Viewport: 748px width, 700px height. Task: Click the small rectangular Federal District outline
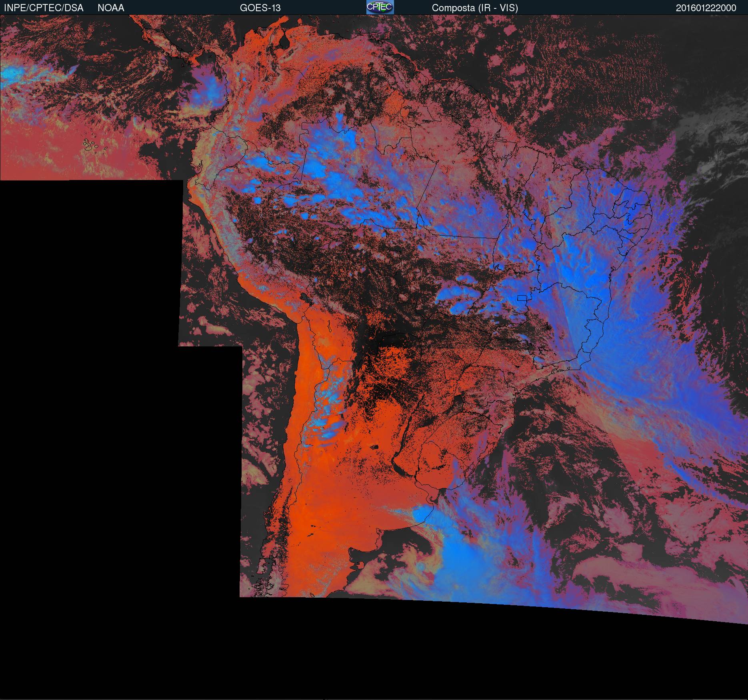[522, 298]
